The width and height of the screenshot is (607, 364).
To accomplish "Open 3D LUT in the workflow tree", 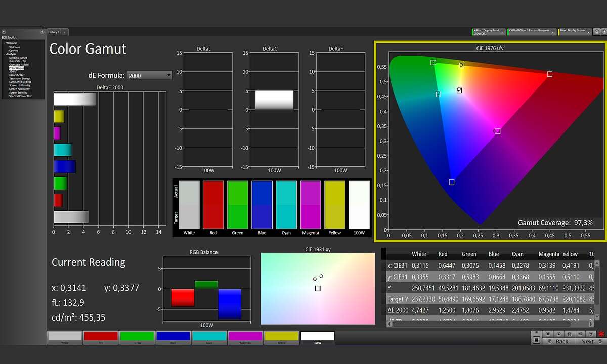I will (x=13, y=71).
